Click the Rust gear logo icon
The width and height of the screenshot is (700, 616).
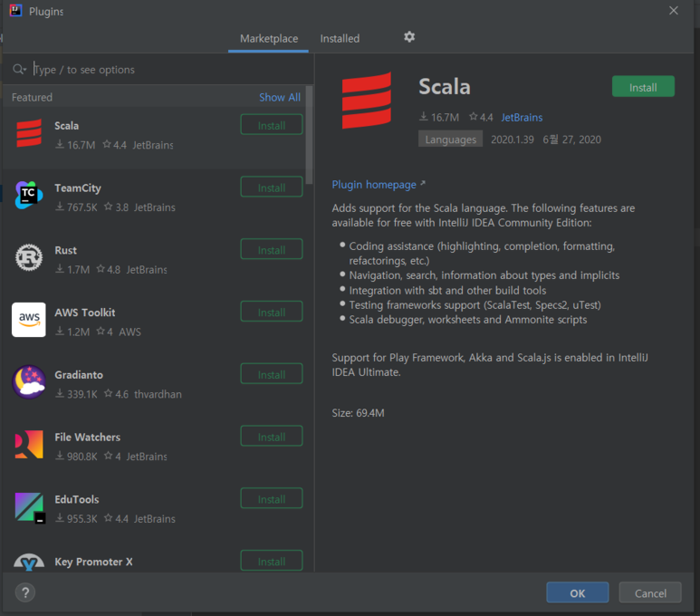coord(29,258)
